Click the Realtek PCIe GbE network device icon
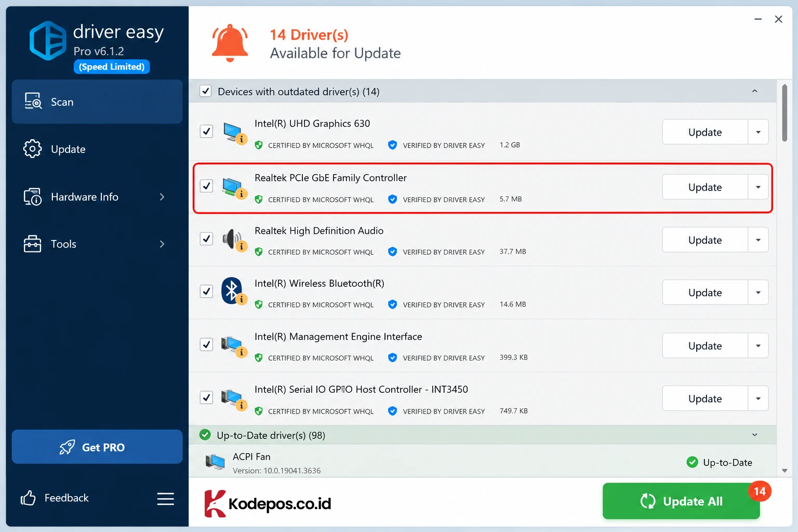798x532 pixels. point(234,188)
